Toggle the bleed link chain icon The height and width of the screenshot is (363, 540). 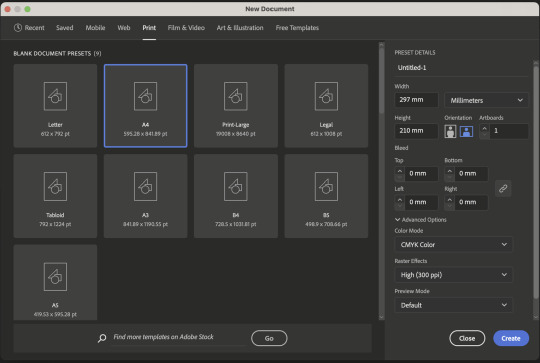pyautogui.click(x=503, y=188)
